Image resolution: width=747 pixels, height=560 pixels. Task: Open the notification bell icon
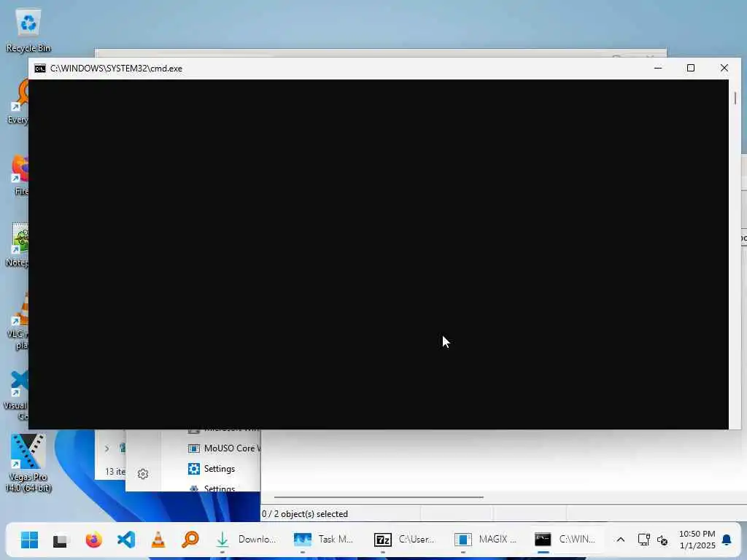point(727,540)
